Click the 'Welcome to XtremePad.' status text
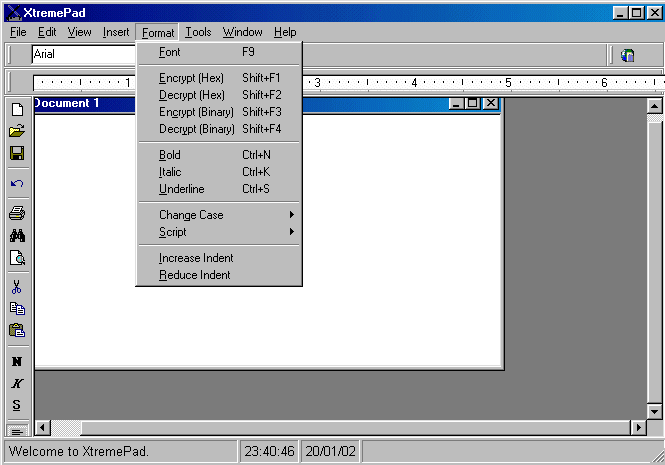 [x=79, y=451]
